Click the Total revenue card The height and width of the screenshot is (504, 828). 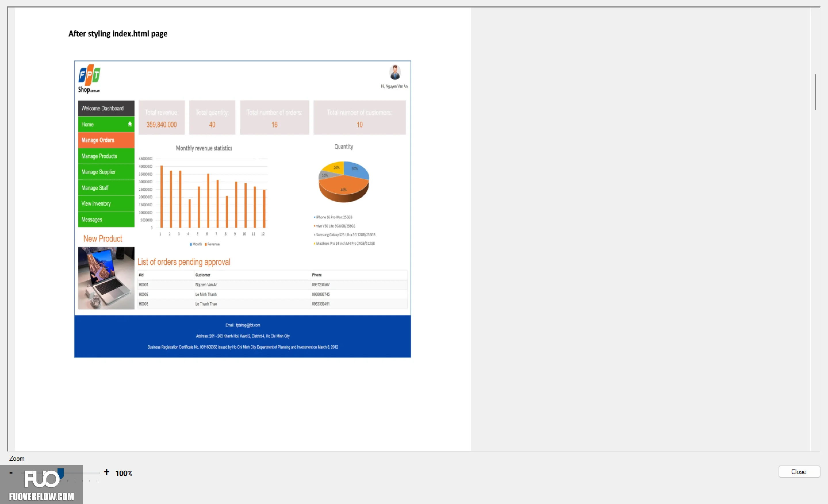click(x=162, y=118)
